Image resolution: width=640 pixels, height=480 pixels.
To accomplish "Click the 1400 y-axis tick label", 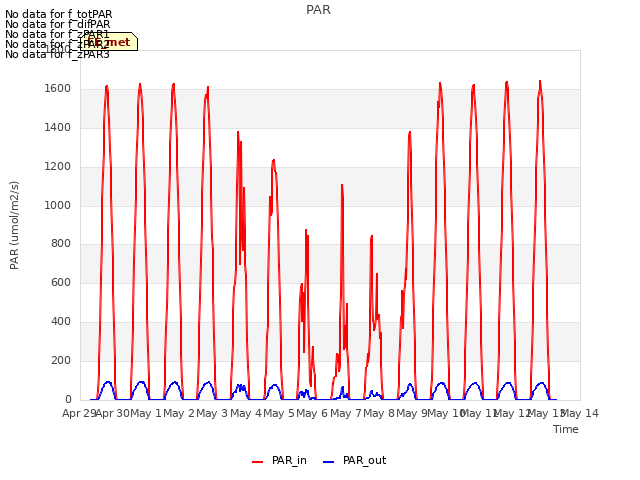I will (x=58, y=128).
